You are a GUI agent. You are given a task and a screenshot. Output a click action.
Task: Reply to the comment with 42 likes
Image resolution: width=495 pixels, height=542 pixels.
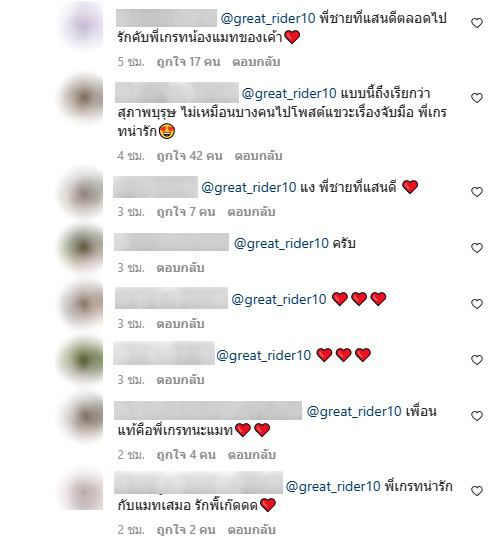pyautogui.click(x=258, y=156)
